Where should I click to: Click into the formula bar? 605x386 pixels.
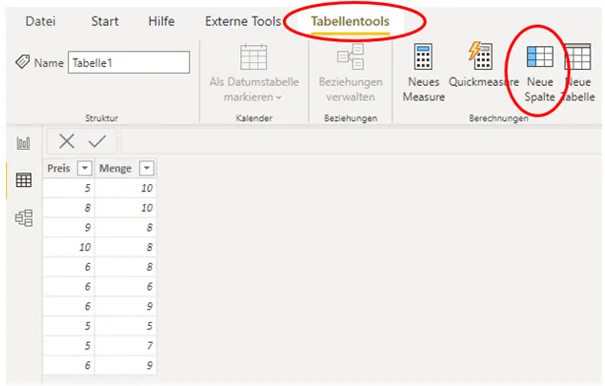(x=361, y=141)
